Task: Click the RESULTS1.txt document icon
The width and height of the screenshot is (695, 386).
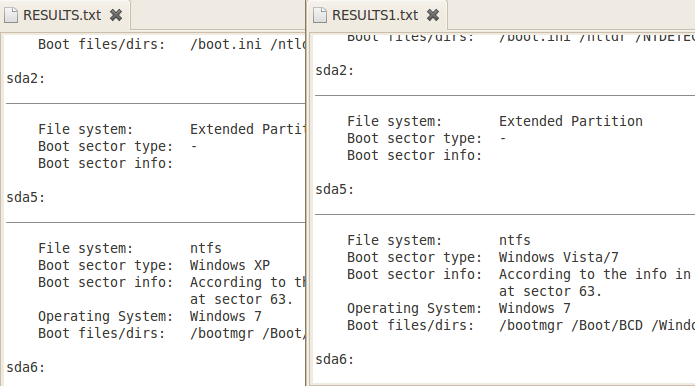Action: pyautogui.click(x=320, y=15)
